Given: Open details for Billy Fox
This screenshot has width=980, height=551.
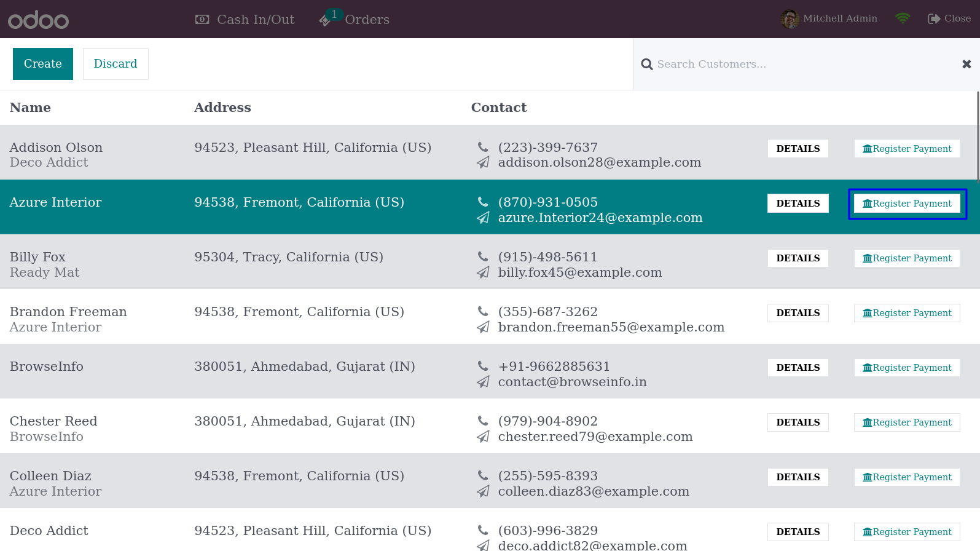Looking at the screenshot, I should (798, 258).
